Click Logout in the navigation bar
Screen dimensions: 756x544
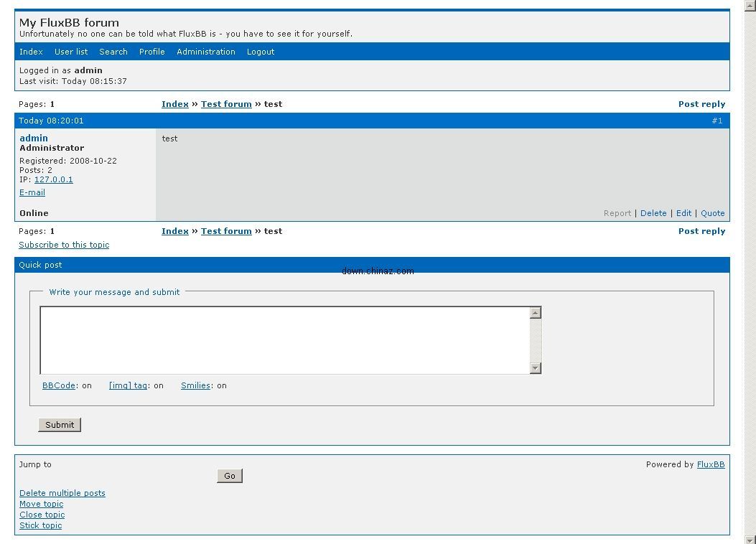(261, 52)
